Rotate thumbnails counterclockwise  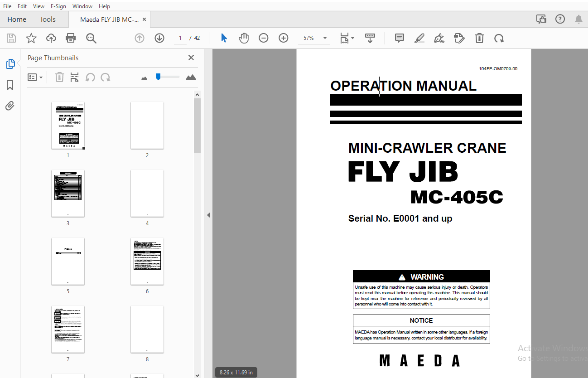[x=90, y=78]
